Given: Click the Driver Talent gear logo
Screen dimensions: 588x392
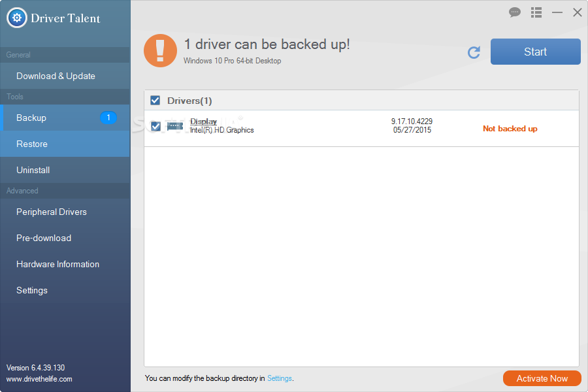Looking at the screenshot, I should 17,18.
